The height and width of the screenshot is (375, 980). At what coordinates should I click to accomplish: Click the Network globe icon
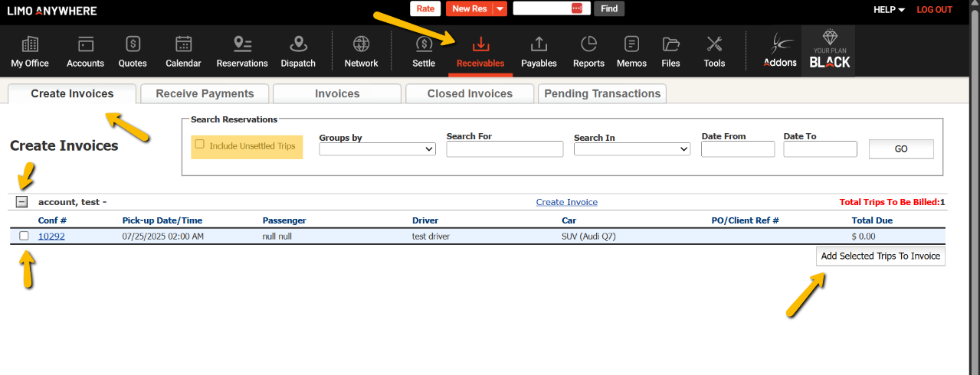click(361, 44)
